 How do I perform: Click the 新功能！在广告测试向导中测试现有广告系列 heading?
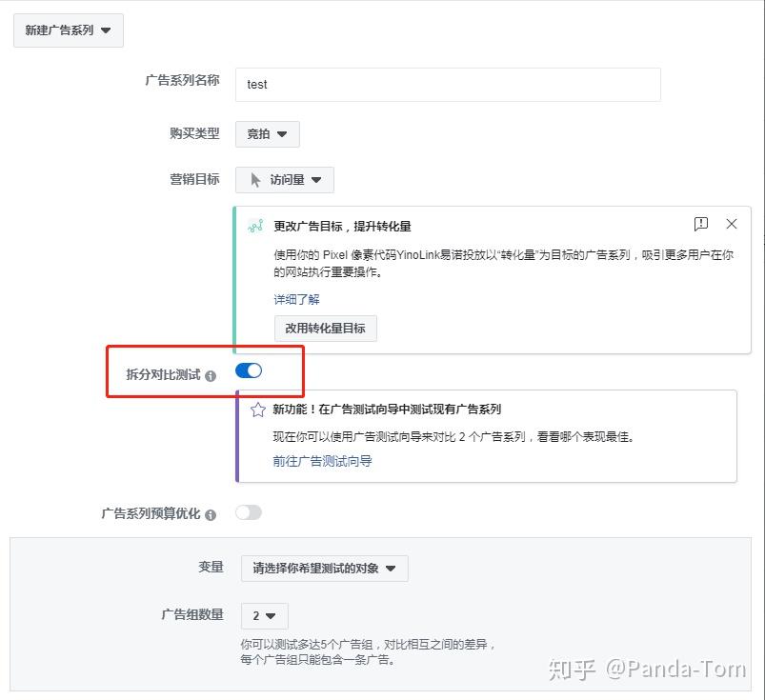[x=387, y=410]
